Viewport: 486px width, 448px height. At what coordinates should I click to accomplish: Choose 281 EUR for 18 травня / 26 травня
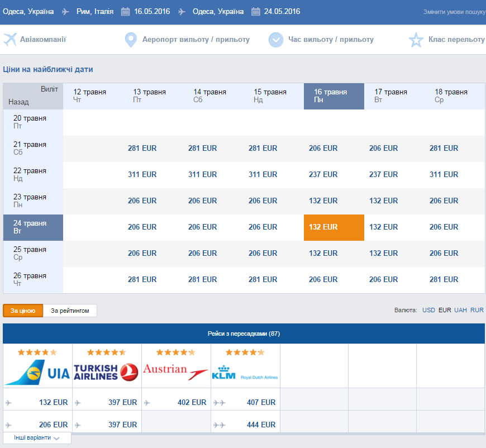point(444,280)
